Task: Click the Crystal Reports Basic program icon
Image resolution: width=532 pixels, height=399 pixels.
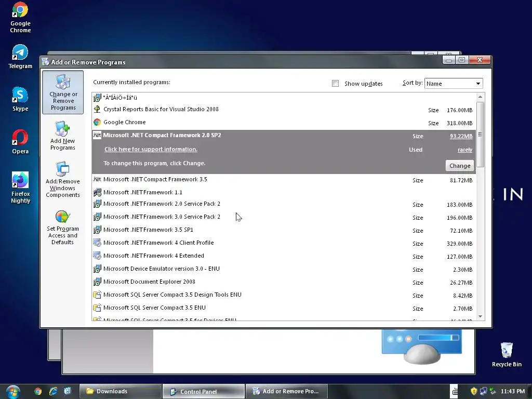Action: click(97, 109)
